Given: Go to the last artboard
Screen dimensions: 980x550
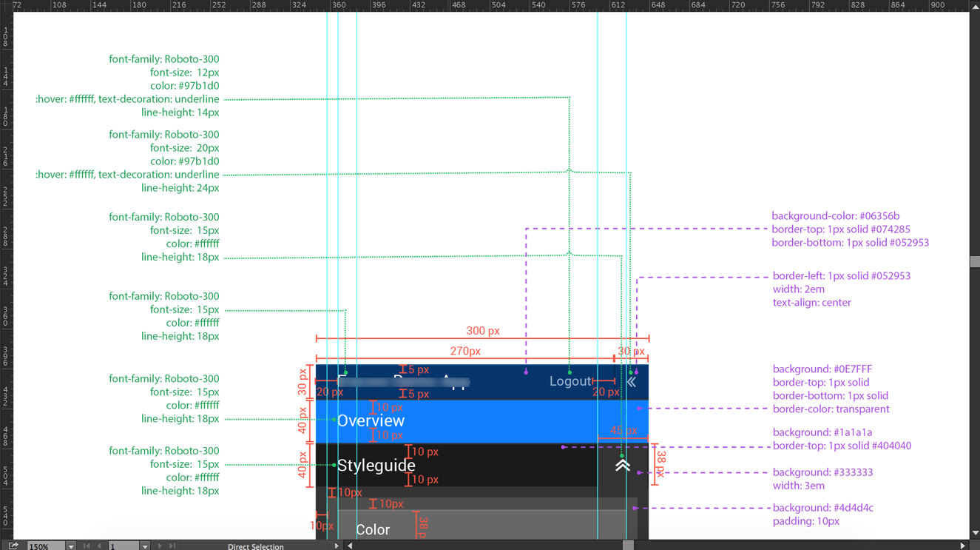Looking at the screenshot, I should click(x=172, y=546).
